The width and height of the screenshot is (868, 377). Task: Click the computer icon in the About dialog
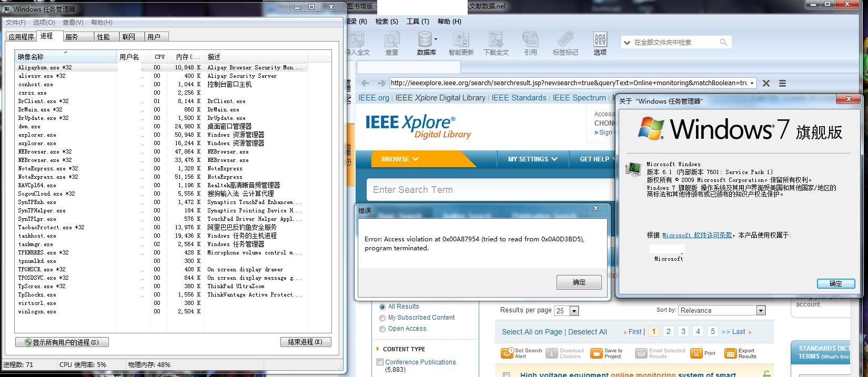(633, 169)
